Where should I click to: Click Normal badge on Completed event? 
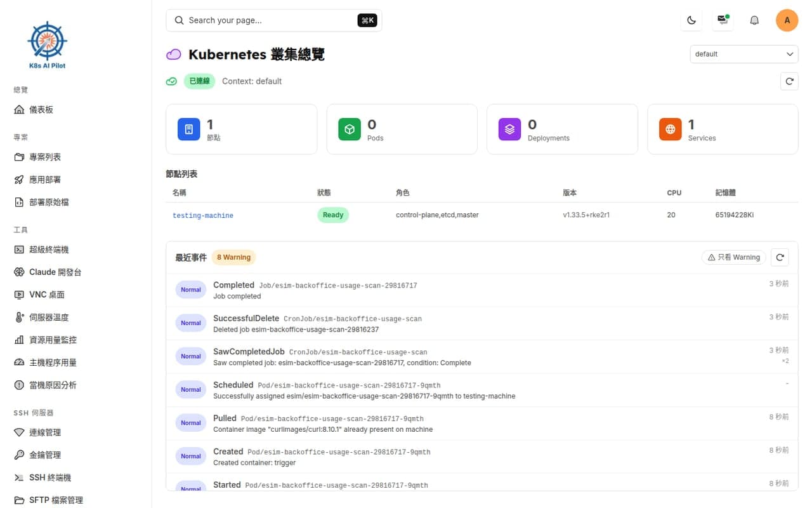pos(191,290)
